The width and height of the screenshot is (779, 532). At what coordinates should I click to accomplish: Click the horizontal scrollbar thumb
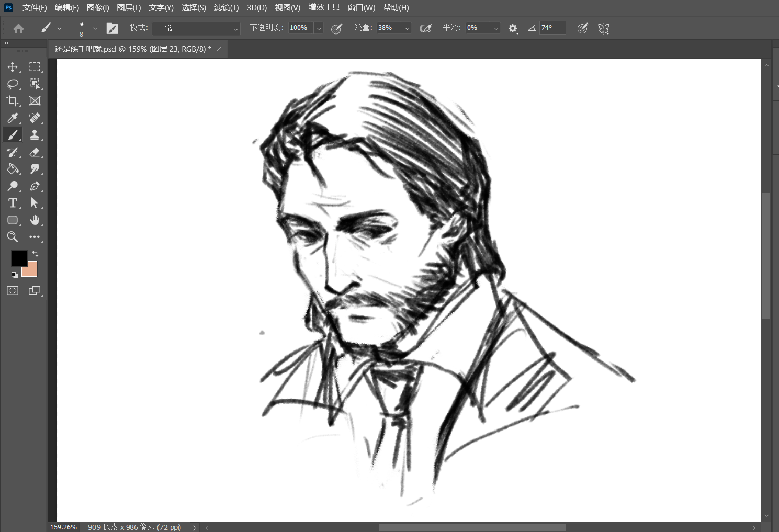[472, 527]
